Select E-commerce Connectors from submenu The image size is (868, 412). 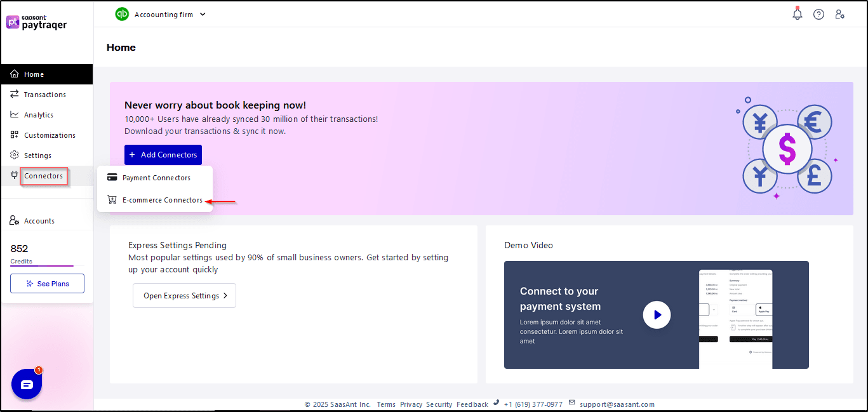[162, 200]
